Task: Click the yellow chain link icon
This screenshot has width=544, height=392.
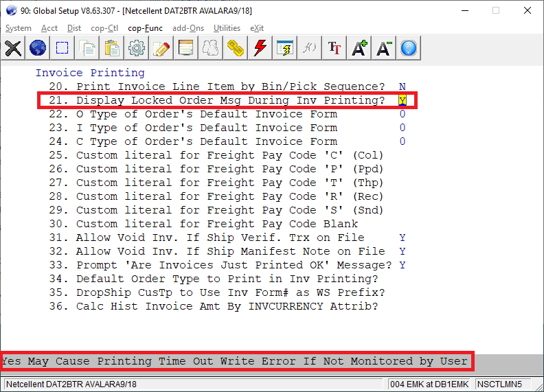Action: tap(236, 48)
